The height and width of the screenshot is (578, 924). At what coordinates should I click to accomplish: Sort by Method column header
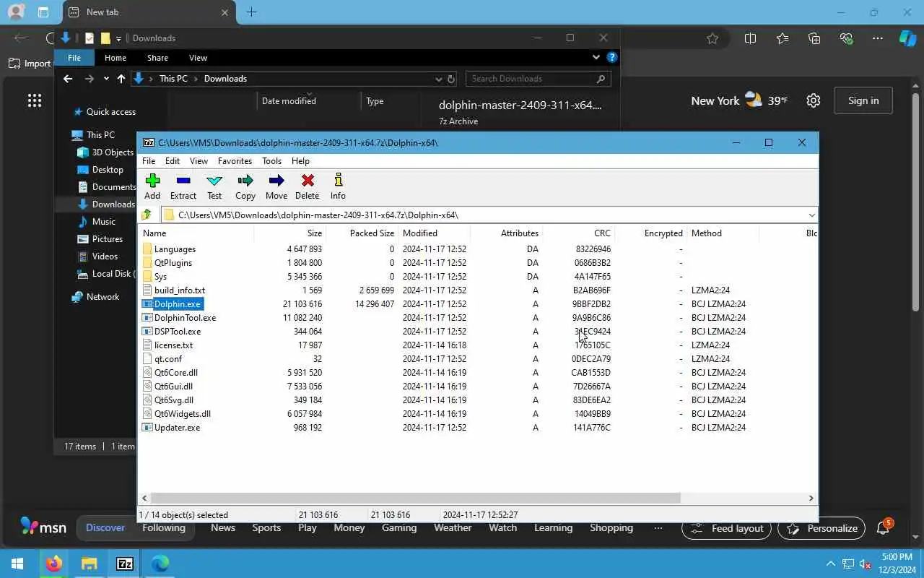(723, 233)
